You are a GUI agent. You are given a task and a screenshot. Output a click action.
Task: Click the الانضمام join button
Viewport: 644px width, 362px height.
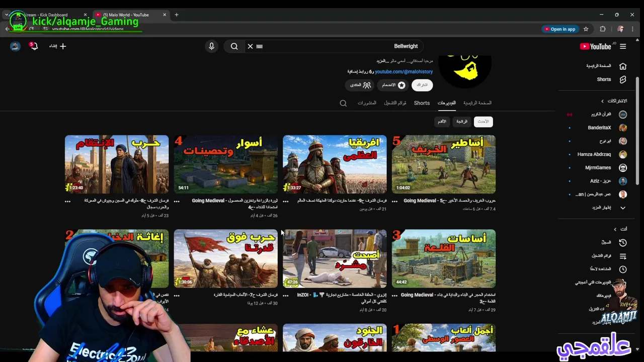392,85
